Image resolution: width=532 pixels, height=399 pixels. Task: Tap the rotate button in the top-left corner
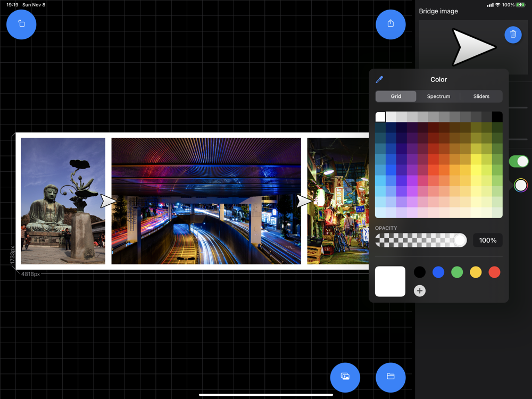(21, 24)
